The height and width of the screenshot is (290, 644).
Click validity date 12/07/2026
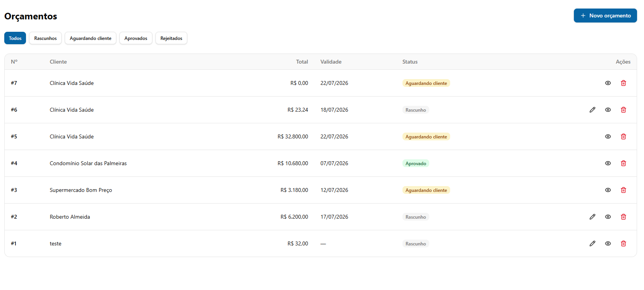pyautogui.click(x=334, y=190)
